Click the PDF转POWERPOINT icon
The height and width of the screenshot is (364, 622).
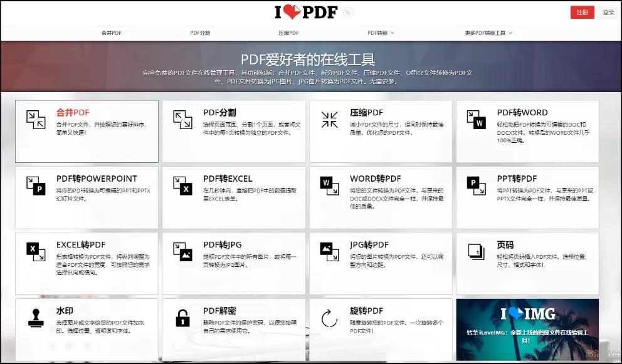(x=36, y=185)
